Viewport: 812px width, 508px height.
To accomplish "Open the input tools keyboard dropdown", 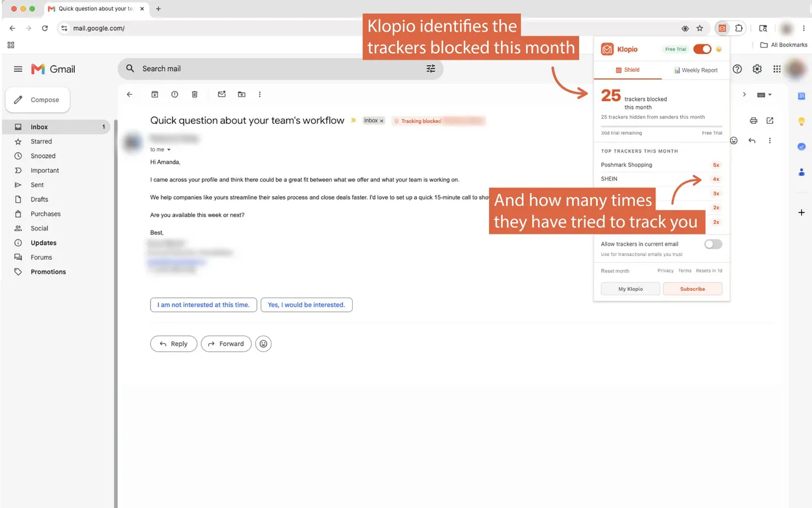I will (x=764, y=95).
